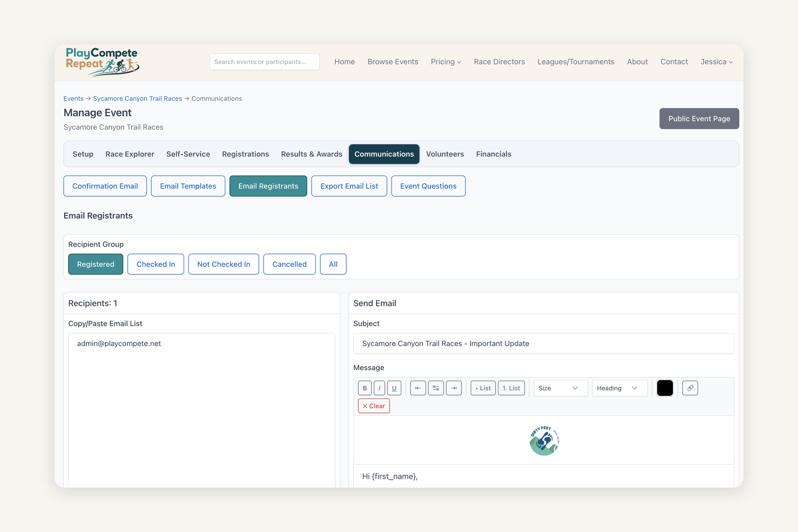This screenshot has width=798, height=532.
Task: Select the Communications tab
Action: 384,154
